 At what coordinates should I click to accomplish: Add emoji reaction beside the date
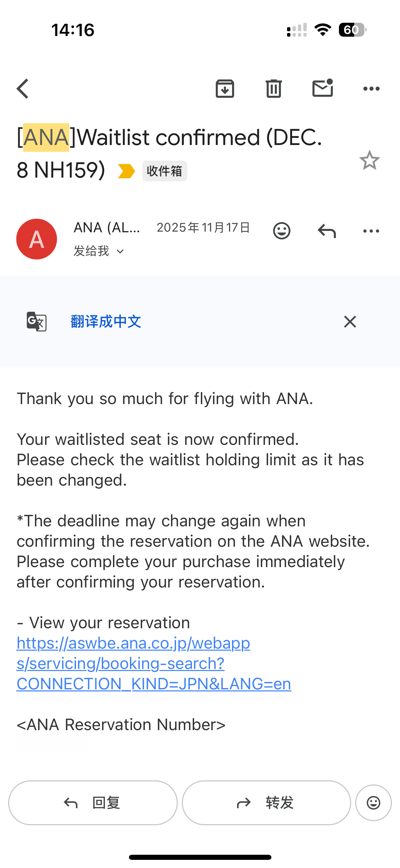click(282, 231)
